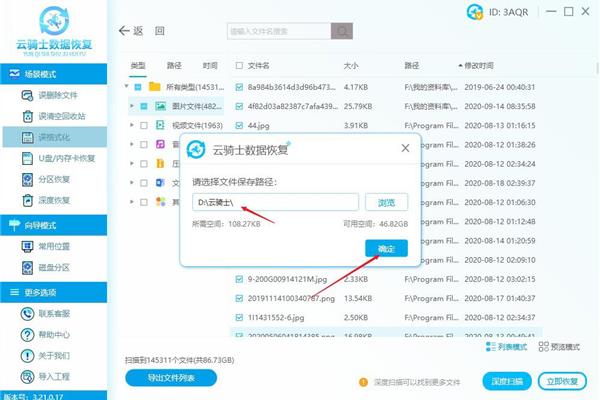Toggle the 所有类型 tree checkbox
The height and width of the screenshot is (400, 600).
tap(138, 87)
